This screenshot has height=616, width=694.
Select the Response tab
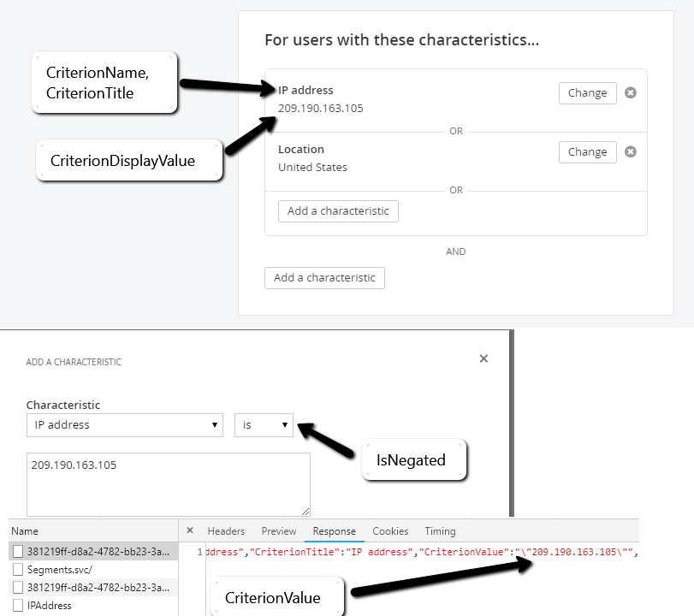click(x=334, y=531)
